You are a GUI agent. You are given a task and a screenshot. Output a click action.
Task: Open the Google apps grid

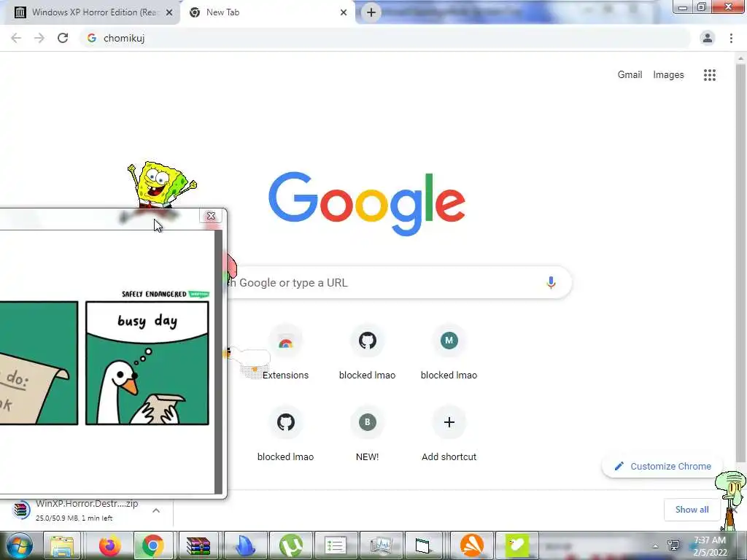pos(709,75)
